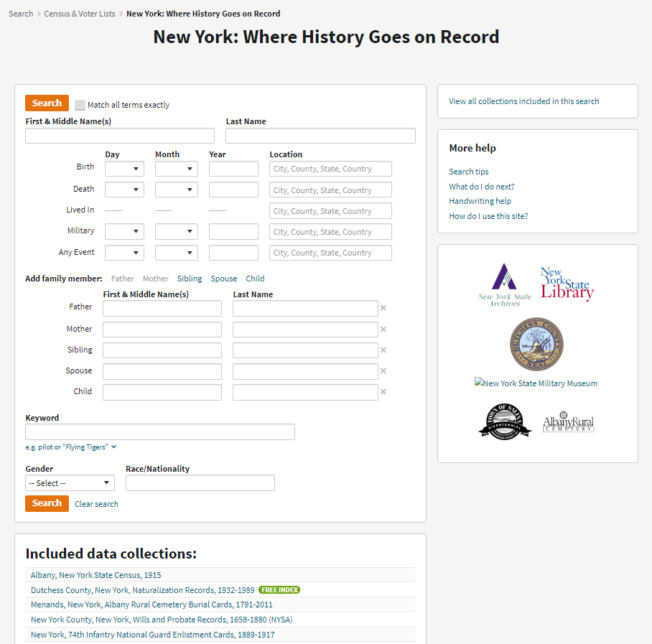Image resolution: width=652 pixels, height=644 pixels.
Task: Click the New York State Archives logo
Action: (505, 284)
